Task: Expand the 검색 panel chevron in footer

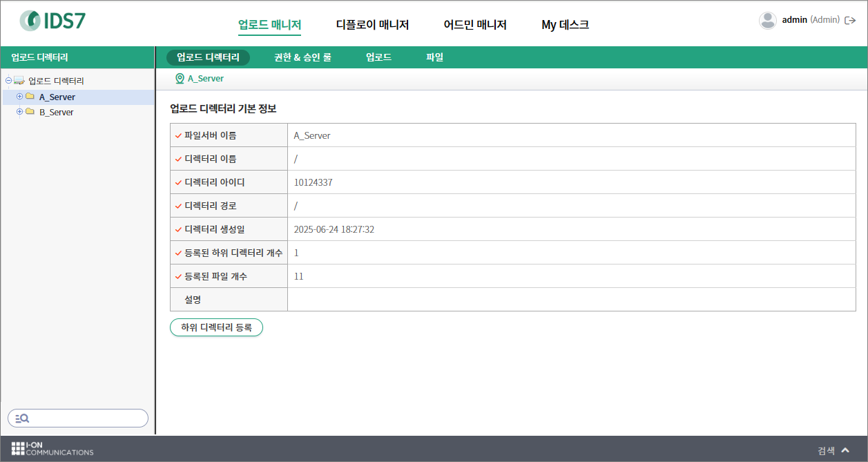Action: click(845, 450)
